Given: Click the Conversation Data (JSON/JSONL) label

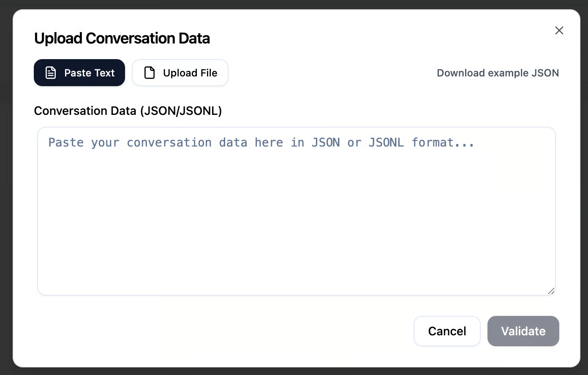Looking at the screenshot, I should tap(128, 111).
